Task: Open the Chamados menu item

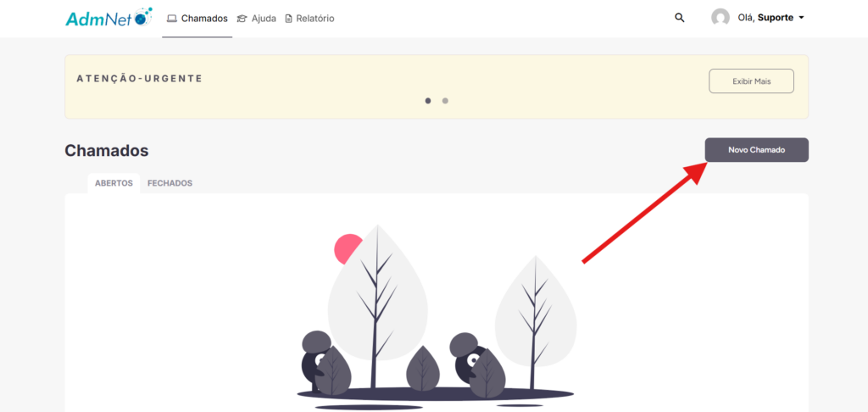Action: (197, 19)
